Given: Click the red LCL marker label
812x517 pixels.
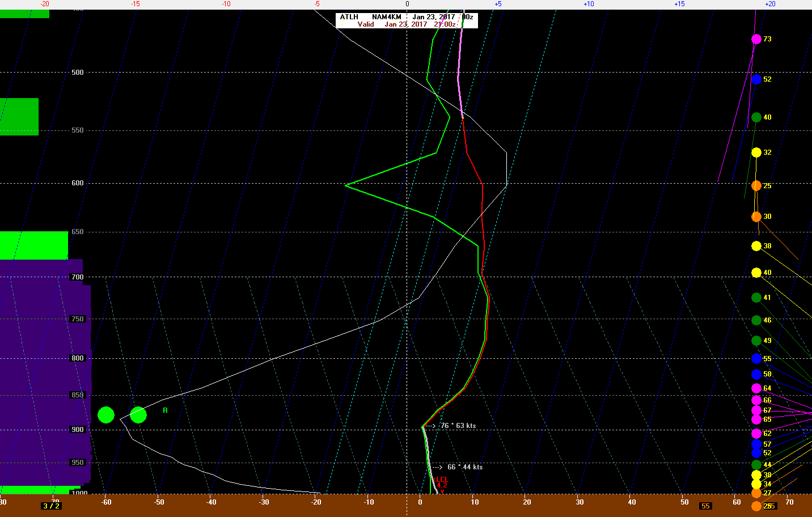Looking at the screenshot, I should (x=441, y=480).
